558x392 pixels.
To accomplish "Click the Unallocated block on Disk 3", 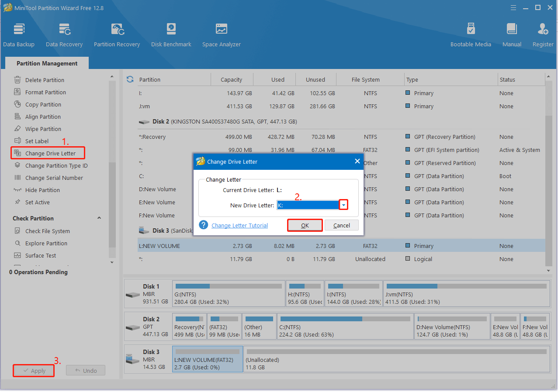I will [x=396, y=360].
